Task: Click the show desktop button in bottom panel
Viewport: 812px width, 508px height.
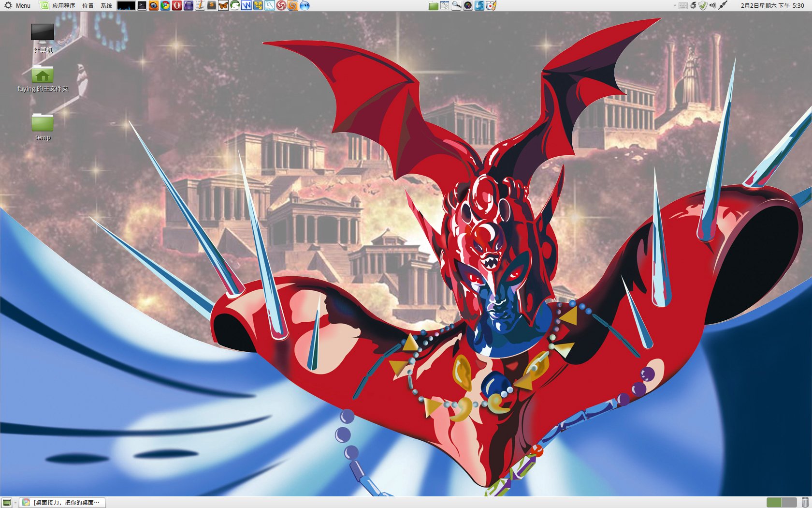Action: point(7,503)
